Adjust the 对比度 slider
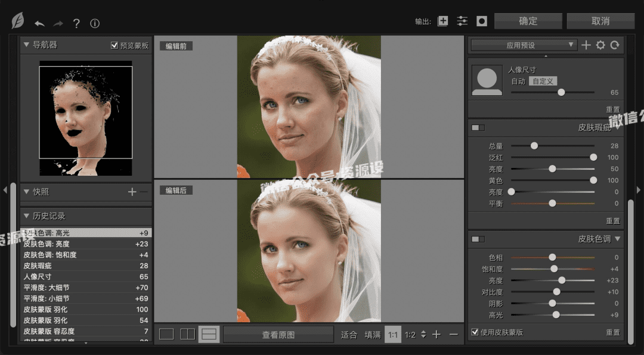The width and height of the screenshot is (644, 355). (552, 292)
